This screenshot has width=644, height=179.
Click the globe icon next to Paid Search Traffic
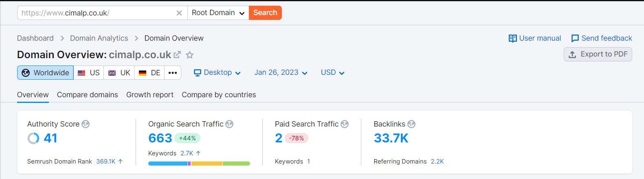(345, 124)
